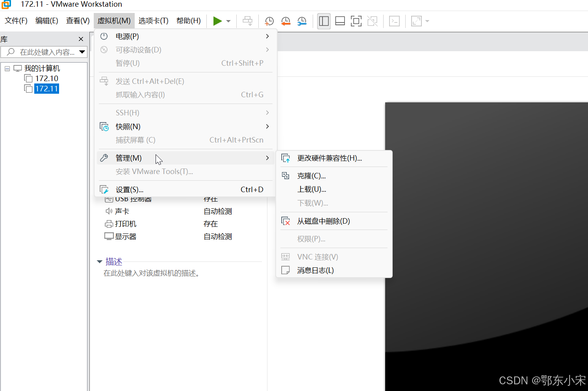Click the 设置(S) settings icon
Image resolution: width=588 pixels, height=391 pixels.
pos(104,189)
